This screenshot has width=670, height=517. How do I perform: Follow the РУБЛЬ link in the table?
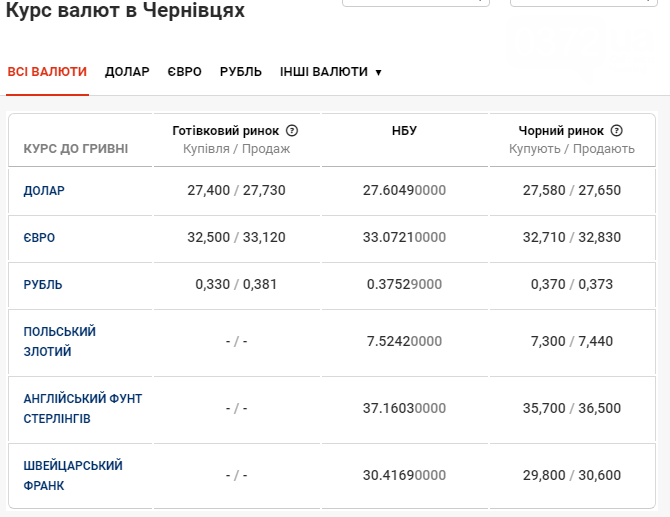point(43,285)
